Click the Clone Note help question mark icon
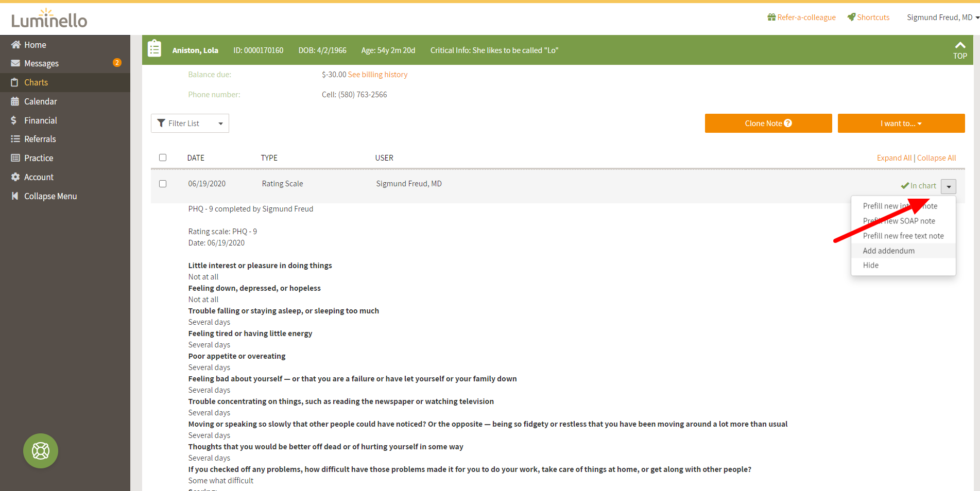 pyautogui.click(x=788, y=123)
